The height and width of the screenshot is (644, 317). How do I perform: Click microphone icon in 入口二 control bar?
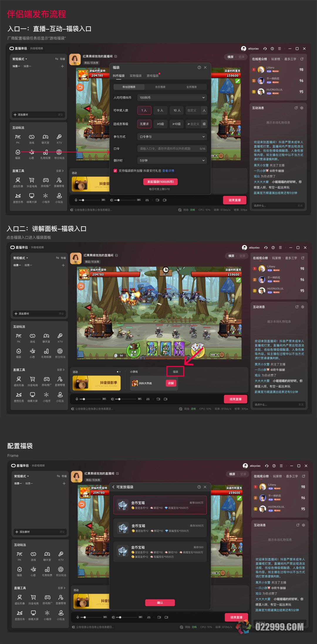[77, 399]
